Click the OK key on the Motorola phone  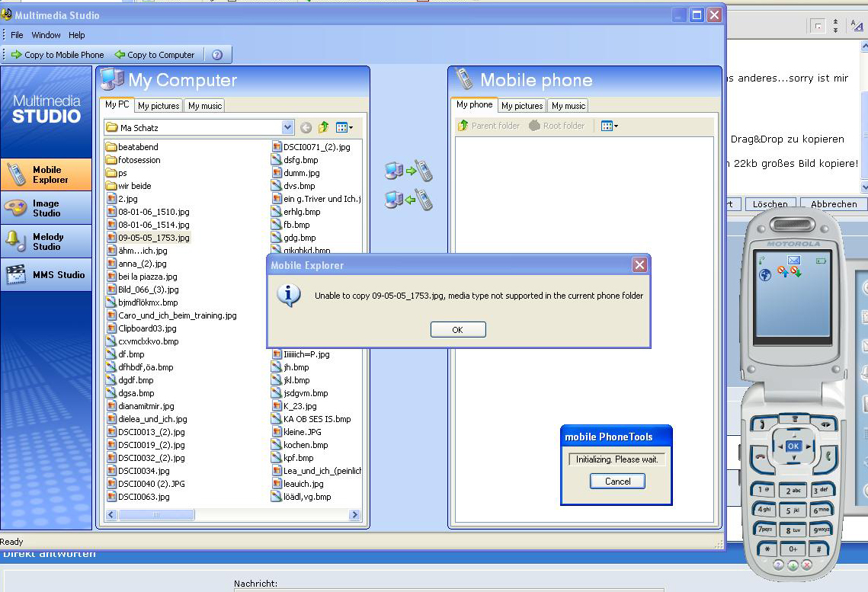[x=793, y=446]
